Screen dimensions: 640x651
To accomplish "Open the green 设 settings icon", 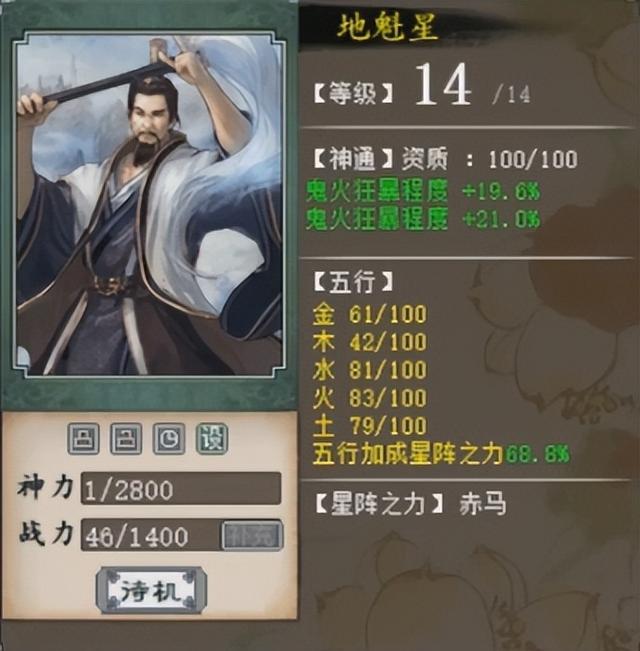I will [212, 439].
